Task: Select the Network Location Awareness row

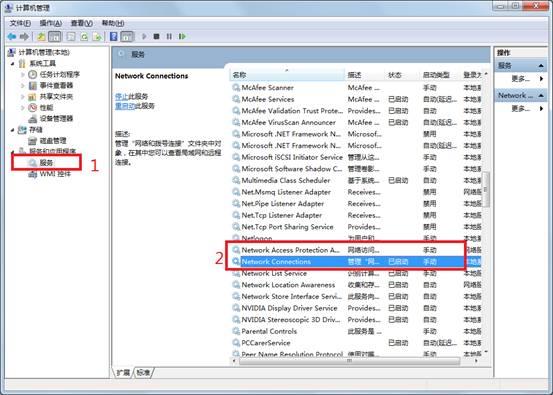Action: 357,285
